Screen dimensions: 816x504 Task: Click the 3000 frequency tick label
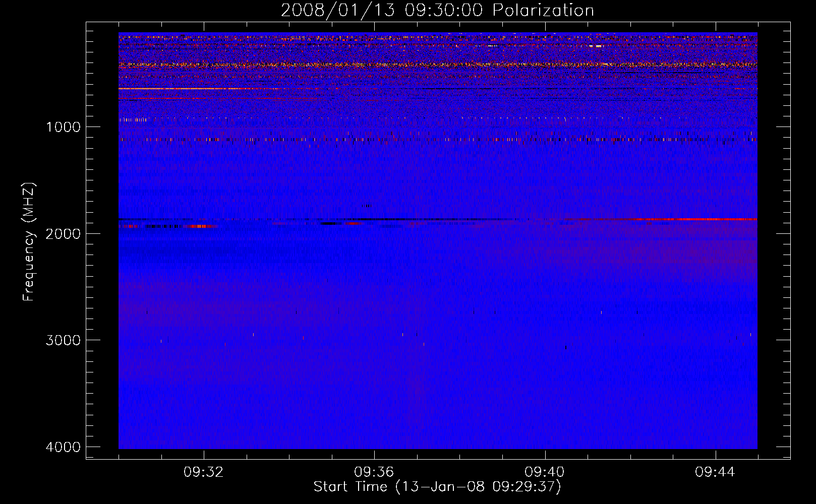[x=64, y=340]
